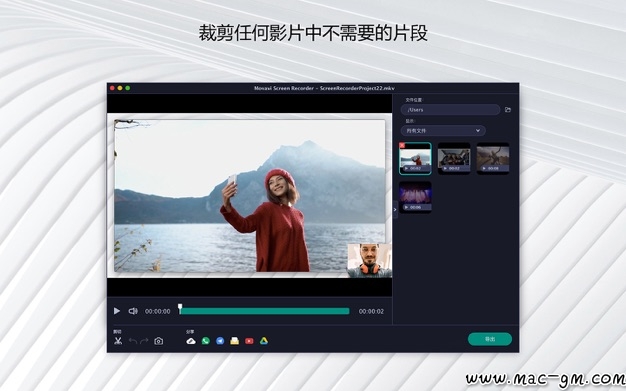This screenshot has width=626, height=391.
Task: Select the purple concert video thumbnail
Action: click(x=415, y=197)
